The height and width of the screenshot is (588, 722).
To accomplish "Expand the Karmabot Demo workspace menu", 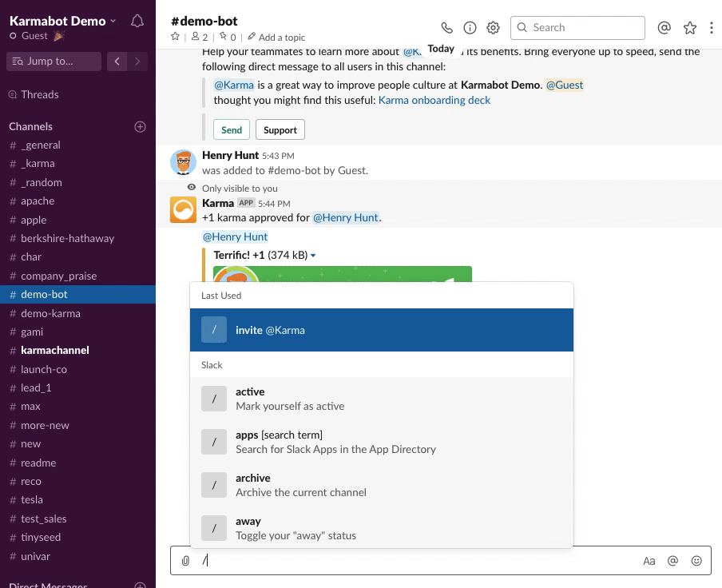I will 62,22.
